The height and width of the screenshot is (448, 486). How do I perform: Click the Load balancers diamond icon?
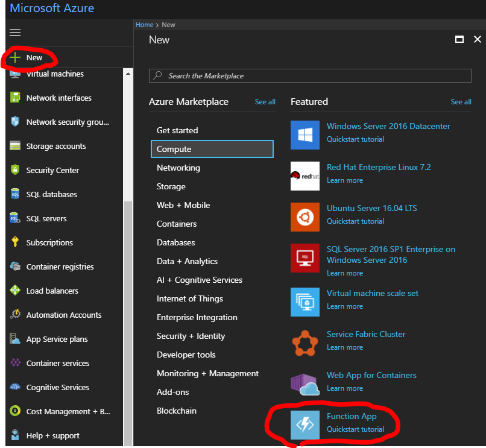coord(15,291)
